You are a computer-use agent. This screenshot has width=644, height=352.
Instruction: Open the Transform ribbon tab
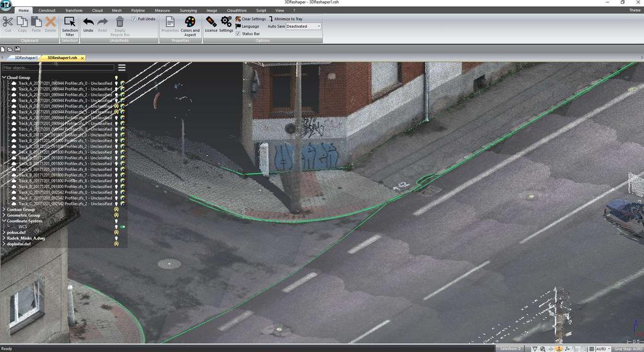click(x=74, y=10)
